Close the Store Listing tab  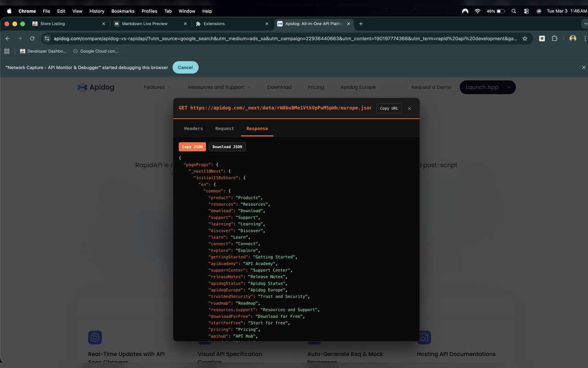103,23
